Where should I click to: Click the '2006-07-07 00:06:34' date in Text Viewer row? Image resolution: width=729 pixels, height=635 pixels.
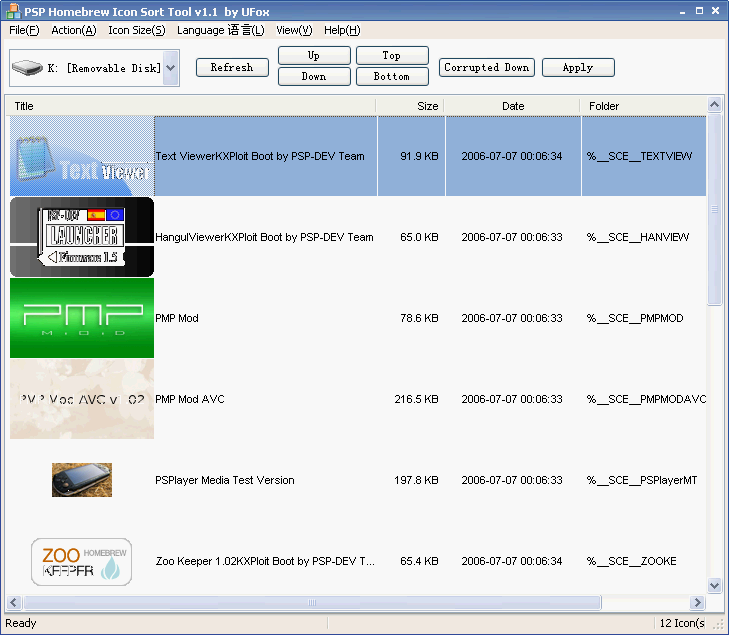512,156
